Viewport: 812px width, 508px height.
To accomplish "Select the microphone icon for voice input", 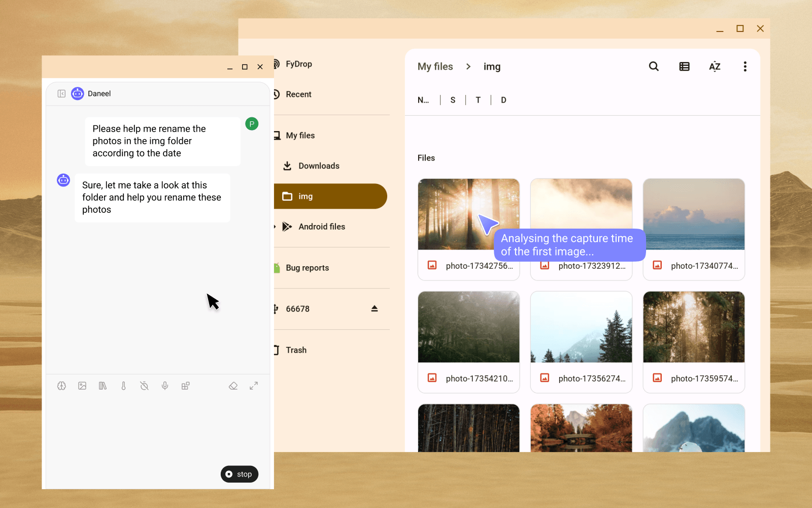I will [x=164, y=386].
